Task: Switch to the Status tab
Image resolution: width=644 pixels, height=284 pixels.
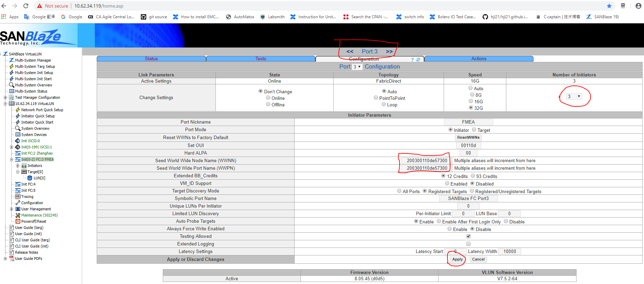Action: 151,59
